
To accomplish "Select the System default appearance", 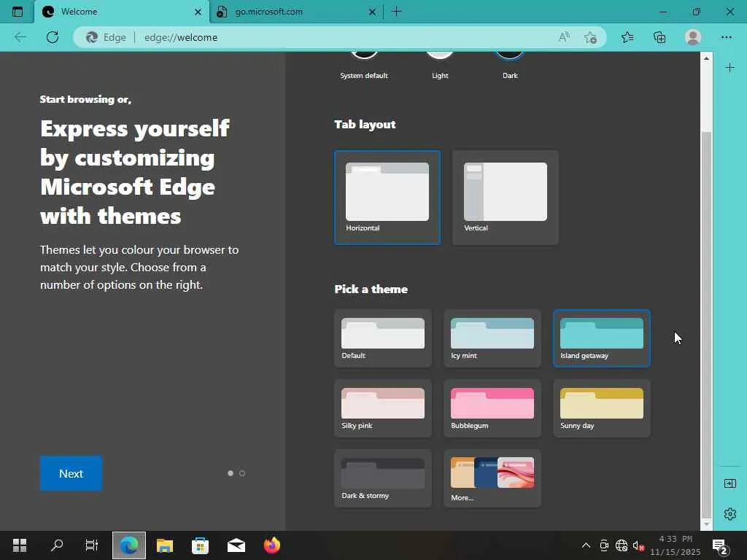I will (x=364, y=65).
